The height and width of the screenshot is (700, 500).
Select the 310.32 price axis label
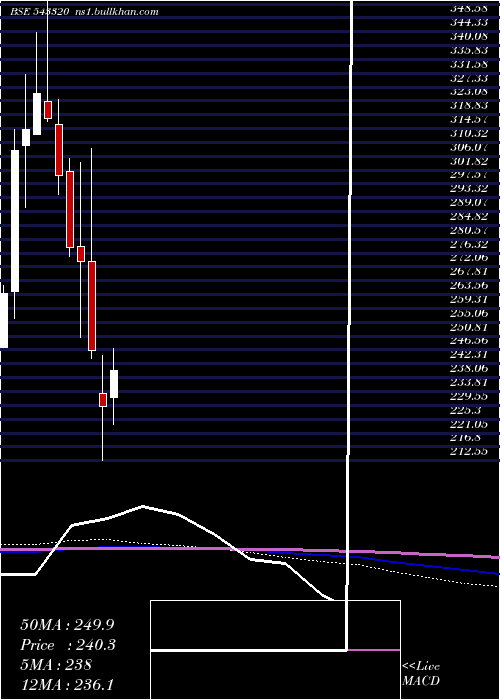(469, 133)
